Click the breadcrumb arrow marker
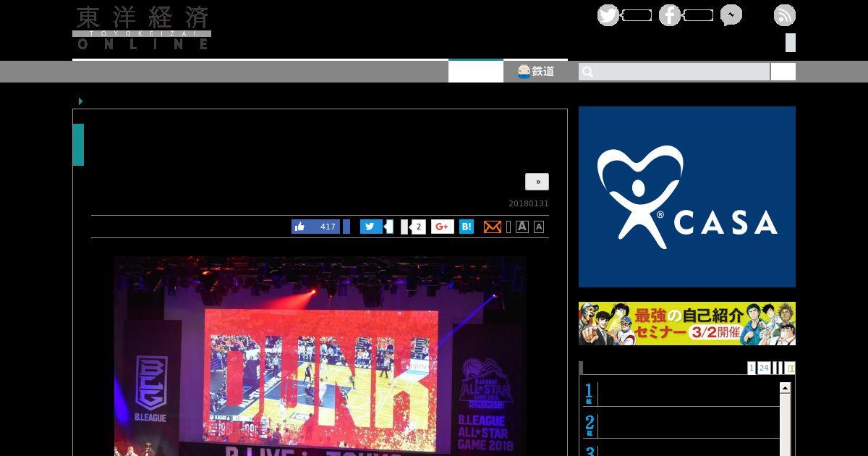The height and width of the screenshot is (456, 868). click(80, 101)
